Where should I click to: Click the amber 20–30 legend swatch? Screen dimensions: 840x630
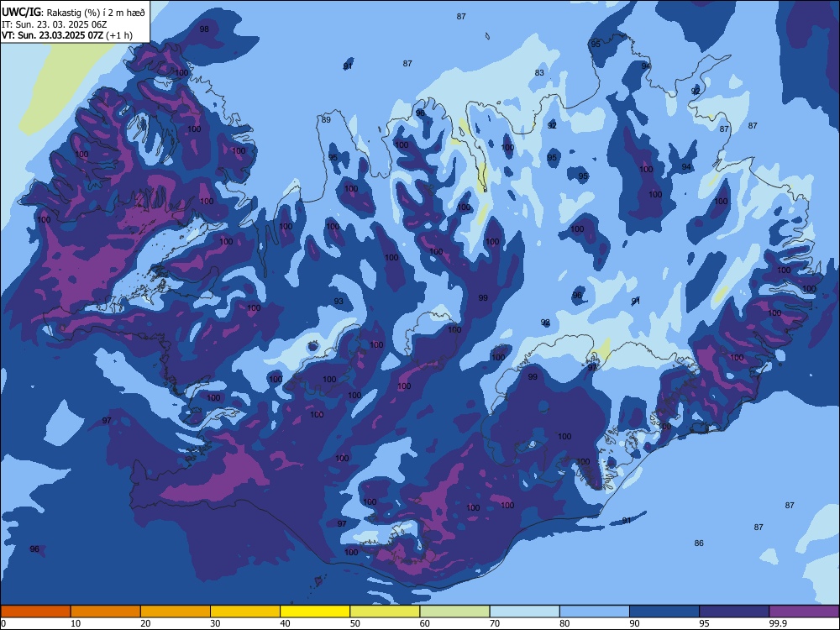click(x=176, y=612)
